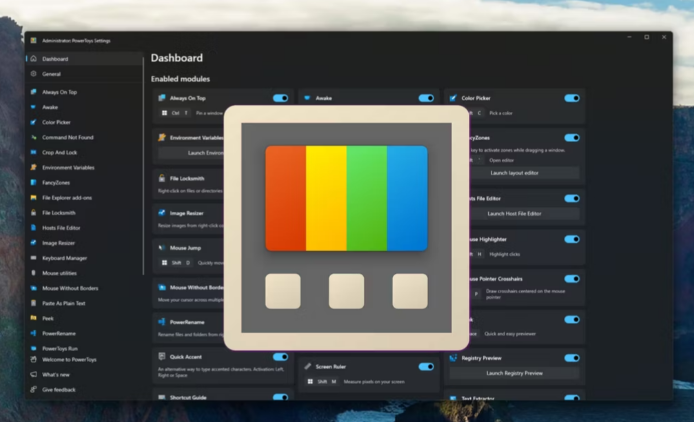
Task: Click the Color Picker card icon
Action: click(x=453, y=98)
